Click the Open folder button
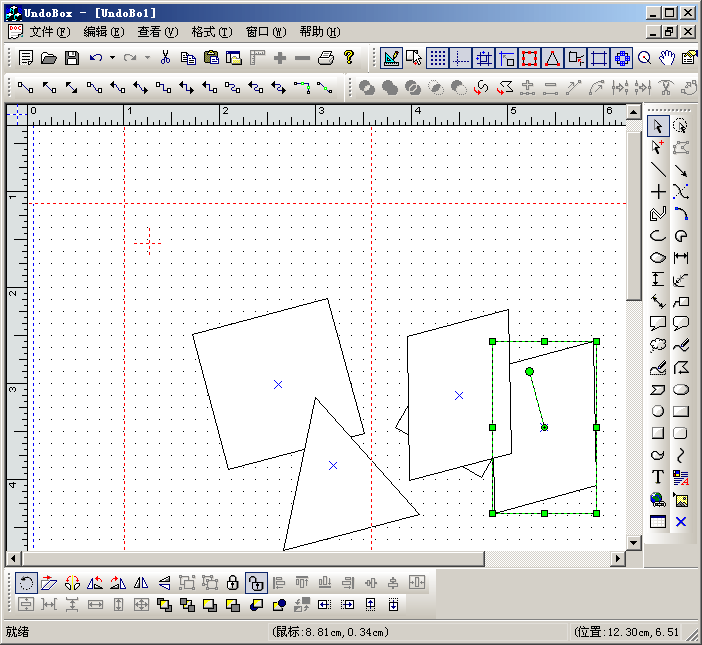 point(48,58)
